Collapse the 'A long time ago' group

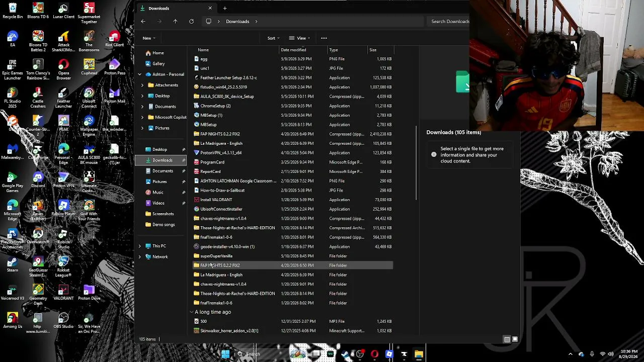pos(191,312)
